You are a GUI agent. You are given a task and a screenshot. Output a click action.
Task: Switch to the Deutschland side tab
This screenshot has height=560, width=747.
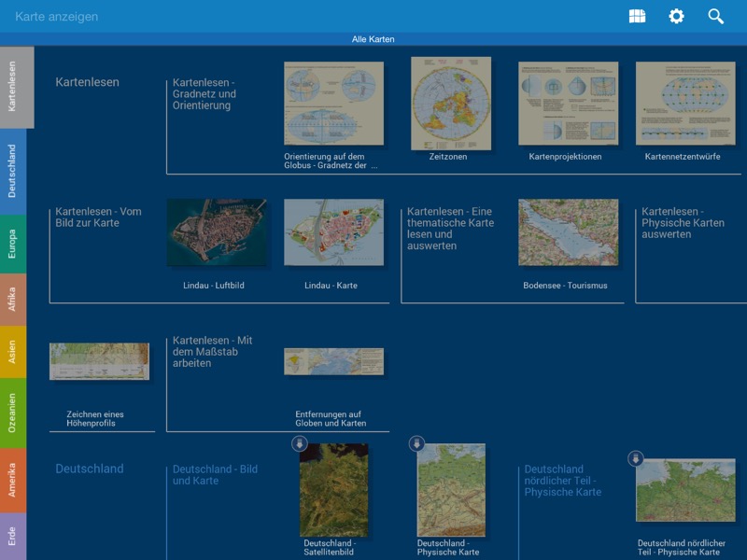[x=12, y=171]
